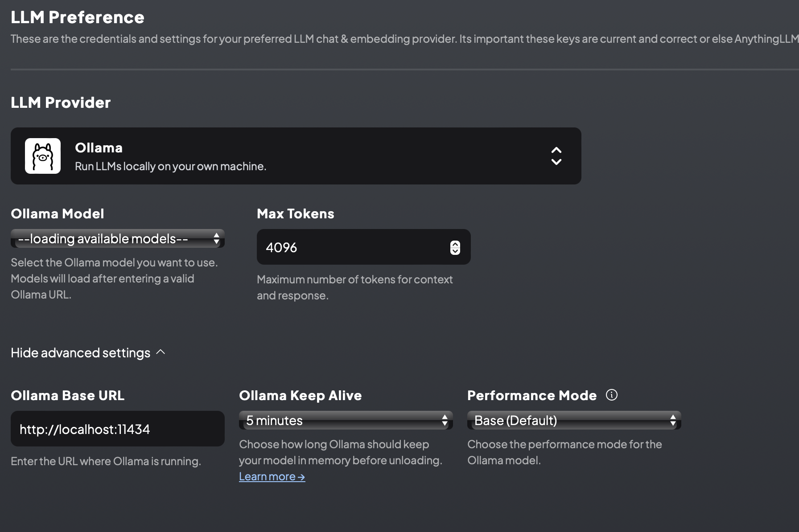Open the Performance Mode dropdown
This screenshot has height=532, width=799.
pyautogui.click(x=566, y=421)
